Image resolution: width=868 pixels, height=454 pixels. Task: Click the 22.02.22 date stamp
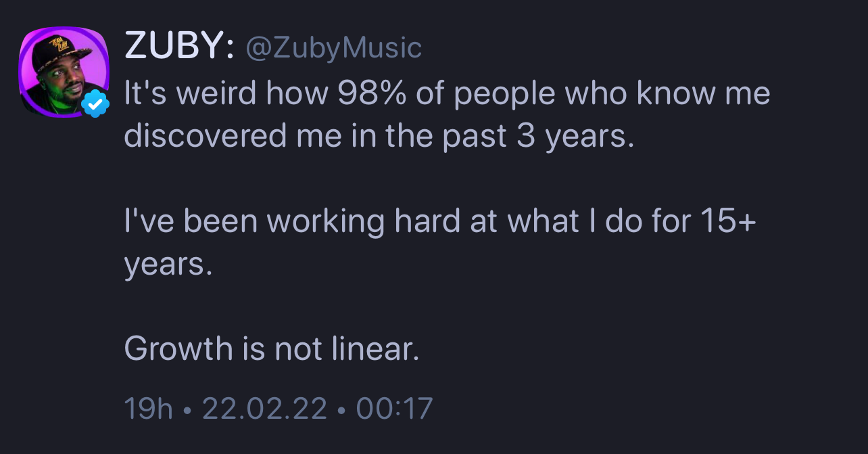point(264,409)
